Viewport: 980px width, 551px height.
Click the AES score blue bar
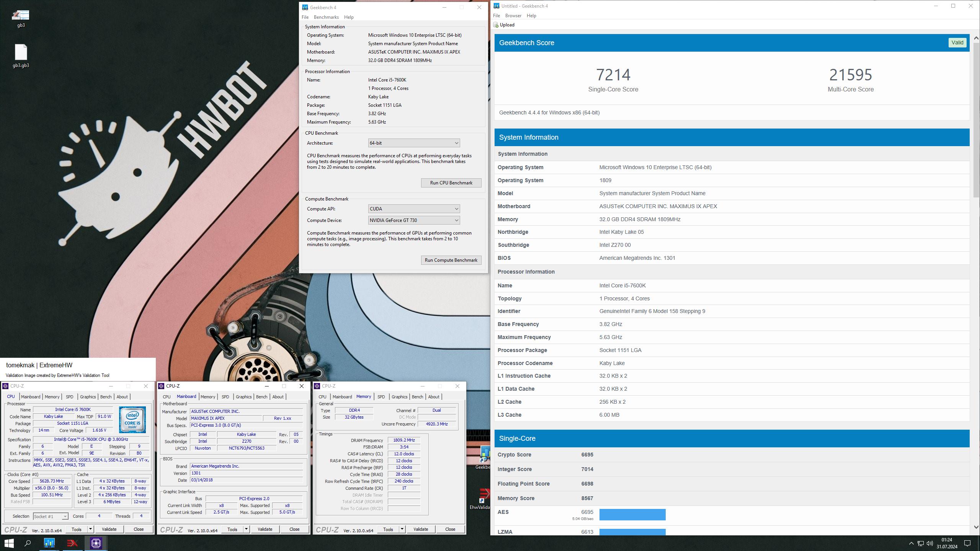[632, 515]
